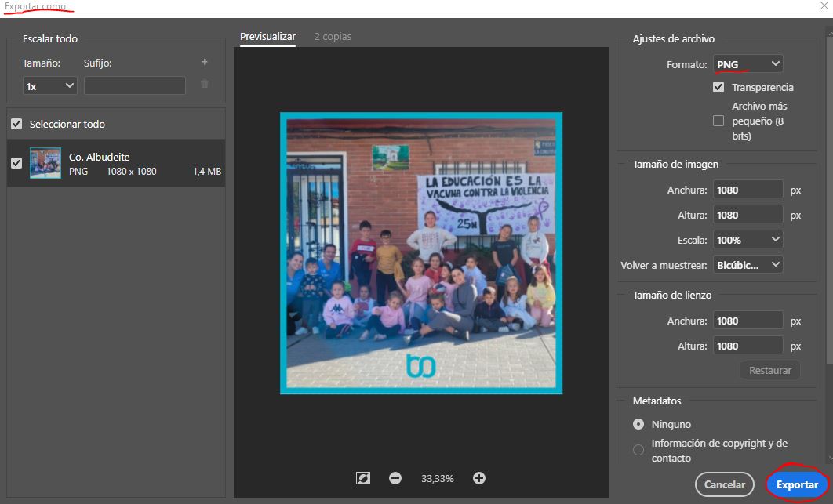
Task: Open the 1x size dropdown
Action: pyautogui.click(x=49, y=85)
